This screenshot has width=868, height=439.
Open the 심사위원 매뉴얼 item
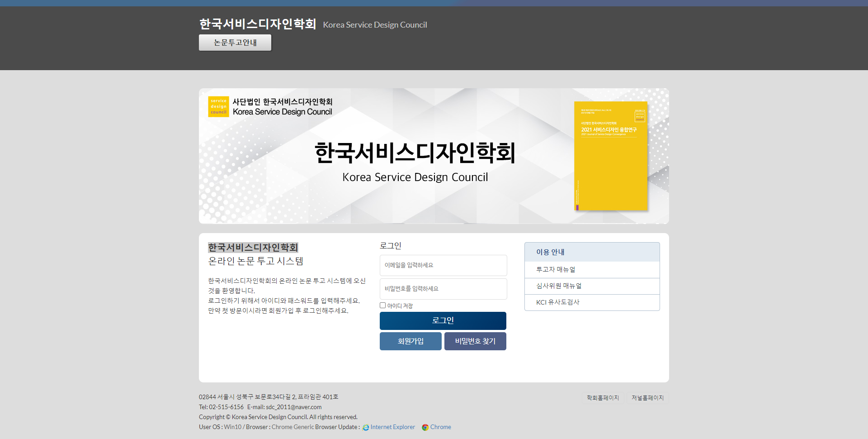pos(592,286)
